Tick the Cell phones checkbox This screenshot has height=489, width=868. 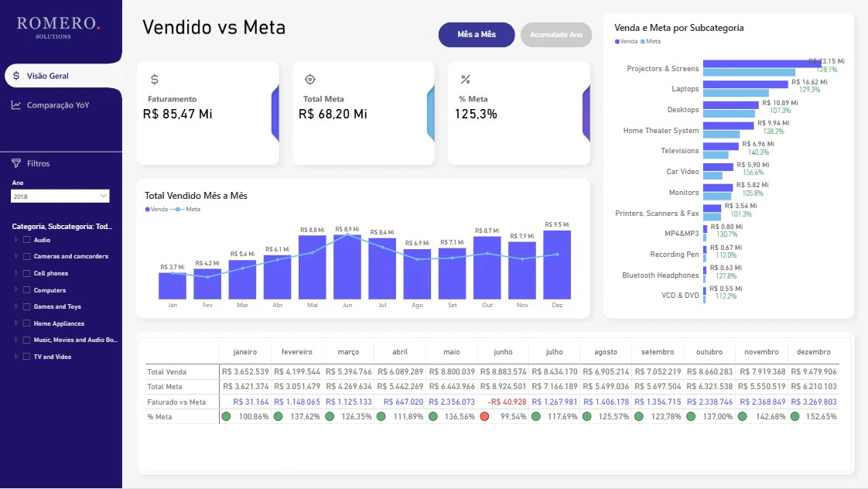[x=26, y=273]
